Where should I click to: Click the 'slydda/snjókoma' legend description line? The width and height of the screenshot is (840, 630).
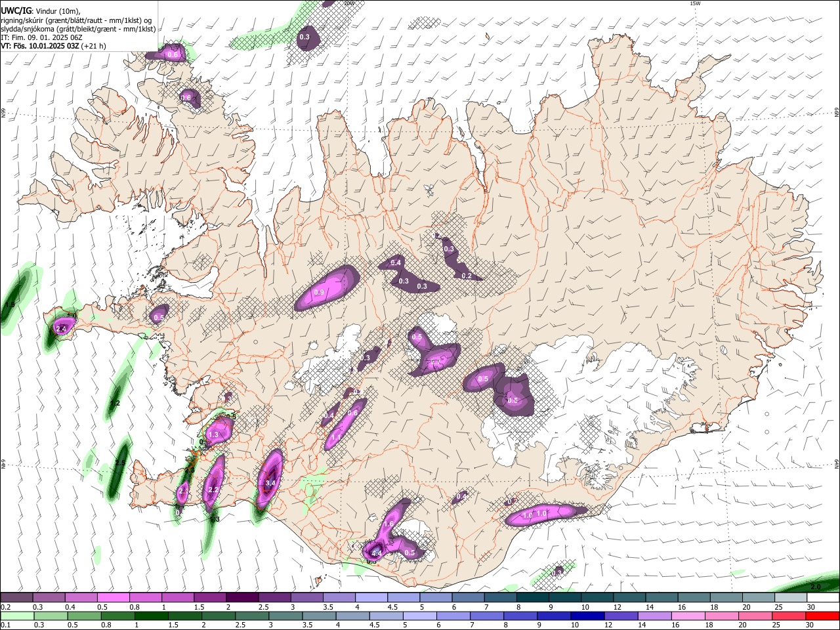point(79,29)
